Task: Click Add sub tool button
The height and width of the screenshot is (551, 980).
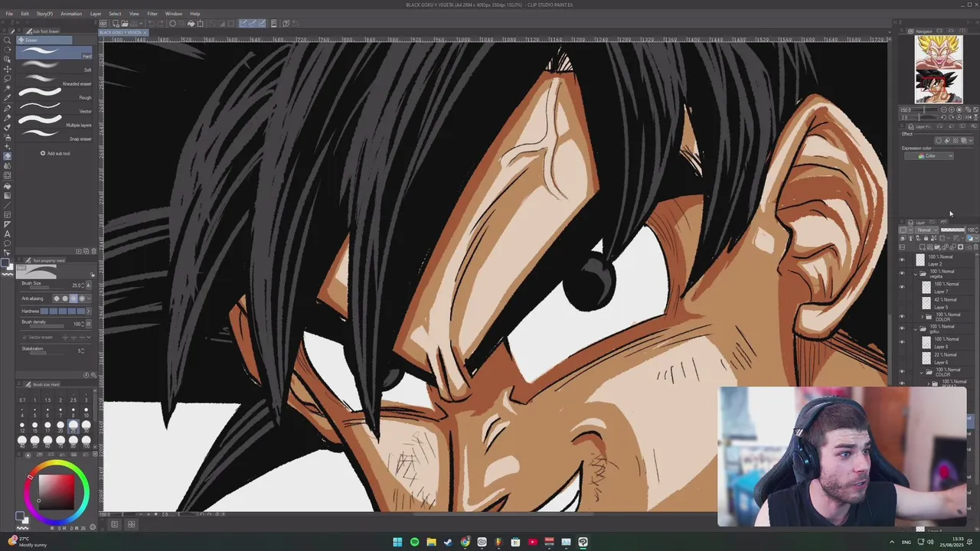Action: click(x=55, y=153)
